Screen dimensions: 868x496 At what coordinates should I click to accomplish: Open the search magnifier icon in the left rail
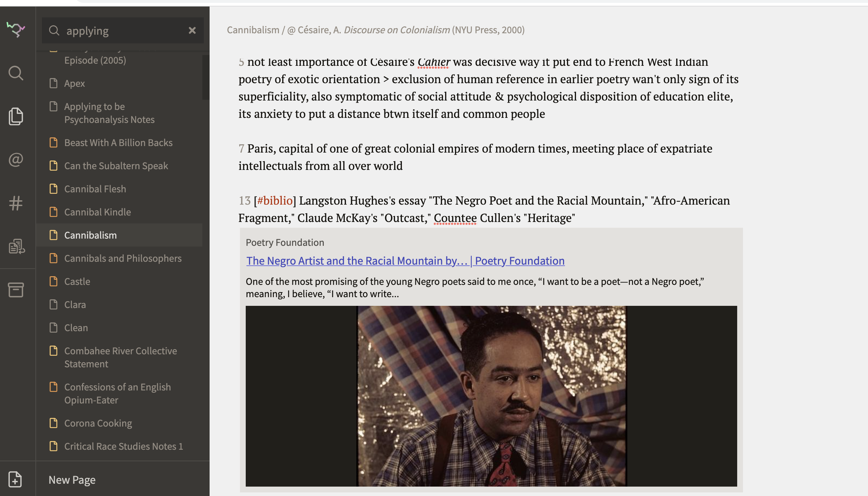(16, 73)
